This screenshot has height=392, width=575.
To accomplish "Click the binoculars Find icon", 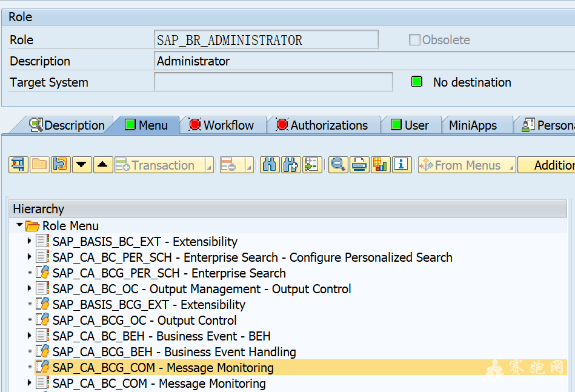I will [x=270, y=165].
